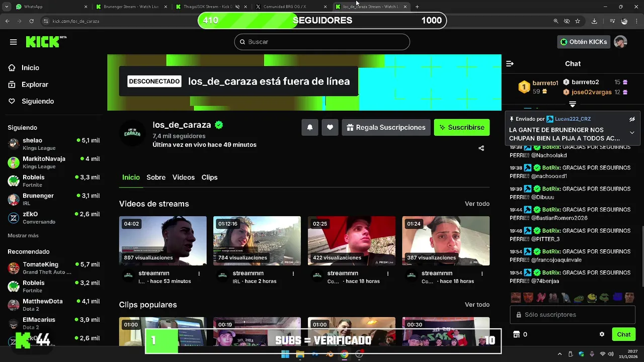Click the Chrome taskbar icon
Screen dimensions: 644x362
(x=344, y=354)
